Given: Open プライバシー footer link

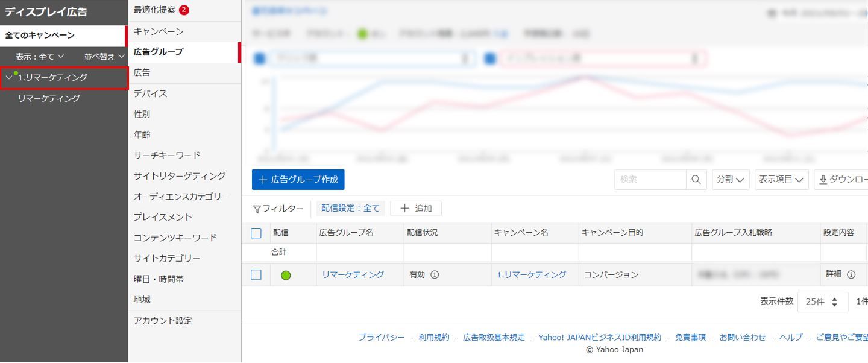Looking at the screenshot, I should coord(382,338).
